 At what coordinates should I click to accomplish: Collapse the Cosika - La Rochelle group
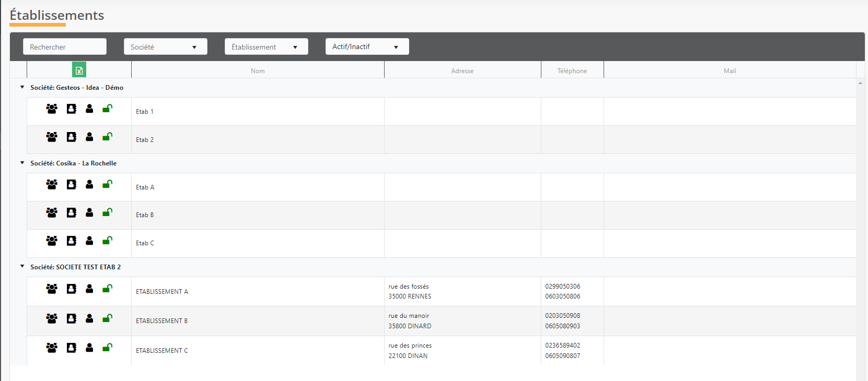point(22,163)
